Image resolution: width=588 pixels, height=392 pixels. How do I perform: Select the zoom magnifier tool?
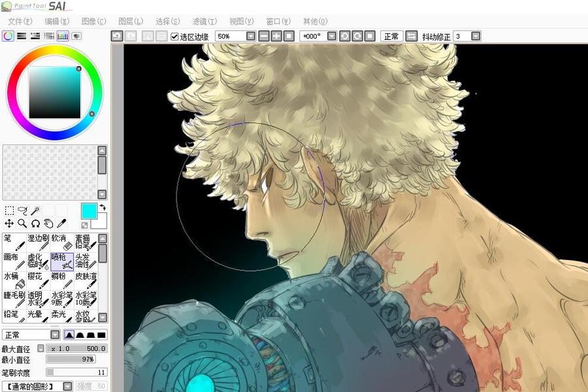[x=22, y=223]
